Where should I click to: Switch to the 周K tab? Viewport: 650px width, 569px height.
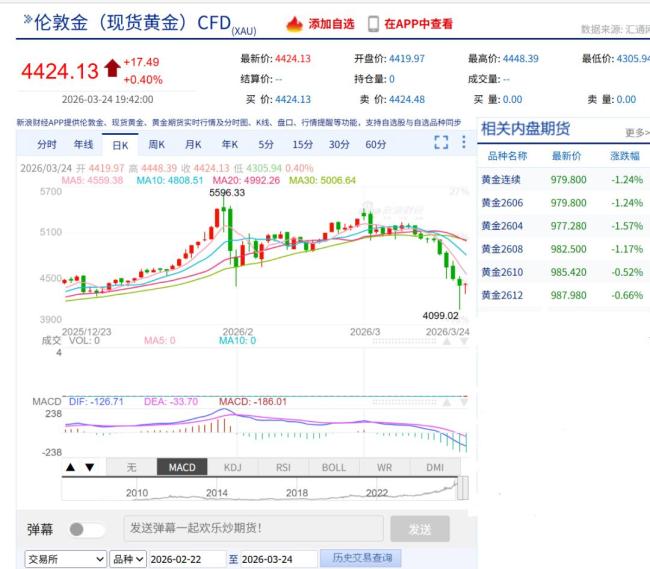pyautogui.click(x=157, y=145)
